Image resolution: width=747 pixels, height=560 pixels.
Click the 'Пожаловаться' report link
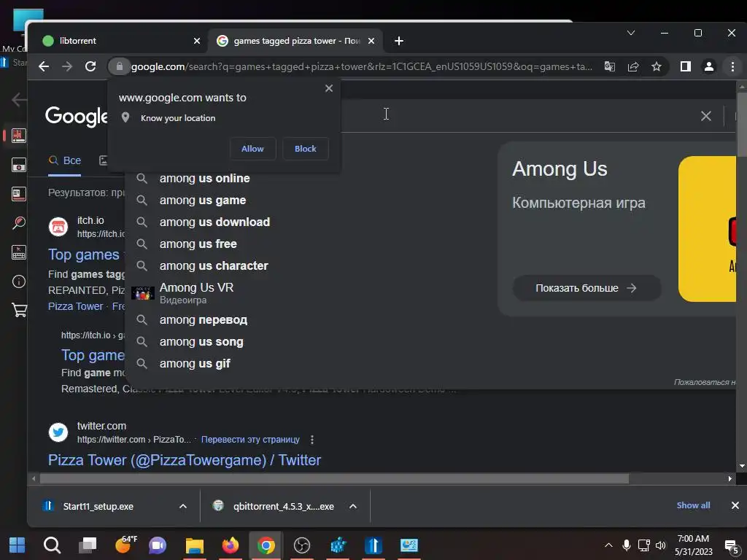tap(705, 382)
